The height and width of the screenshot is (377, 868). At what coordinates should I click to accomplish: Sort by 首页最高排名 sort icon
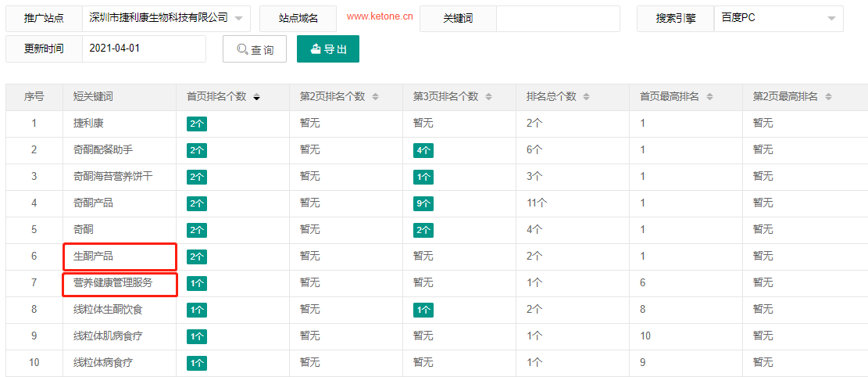709,97
